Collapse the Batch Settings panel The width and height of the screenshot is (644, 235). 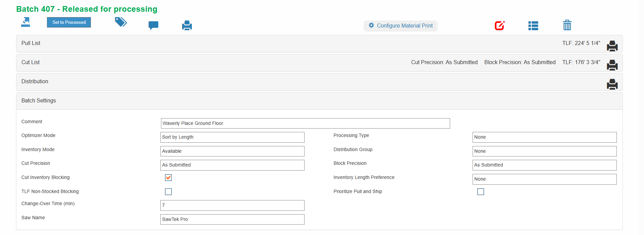[39, 101]
